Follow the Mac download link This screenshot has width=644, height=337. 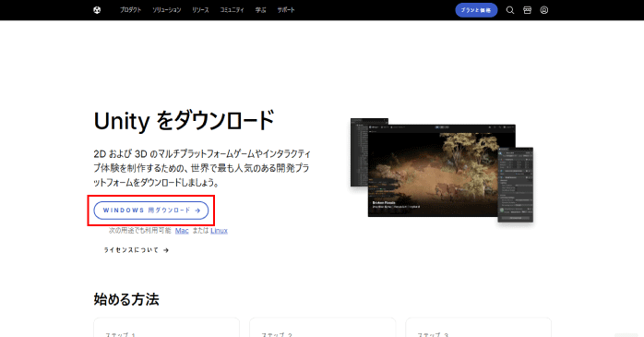tap(182, 231)
